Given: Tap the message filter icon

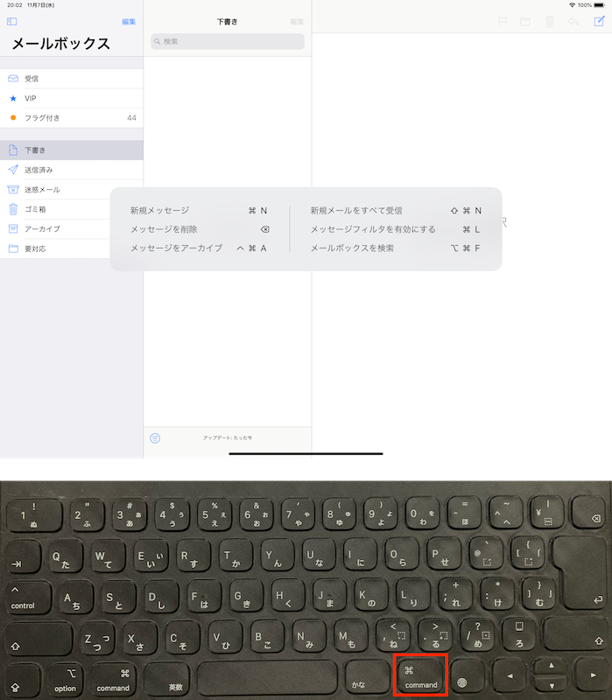Looking at the screenshot, I should (155, 437).
